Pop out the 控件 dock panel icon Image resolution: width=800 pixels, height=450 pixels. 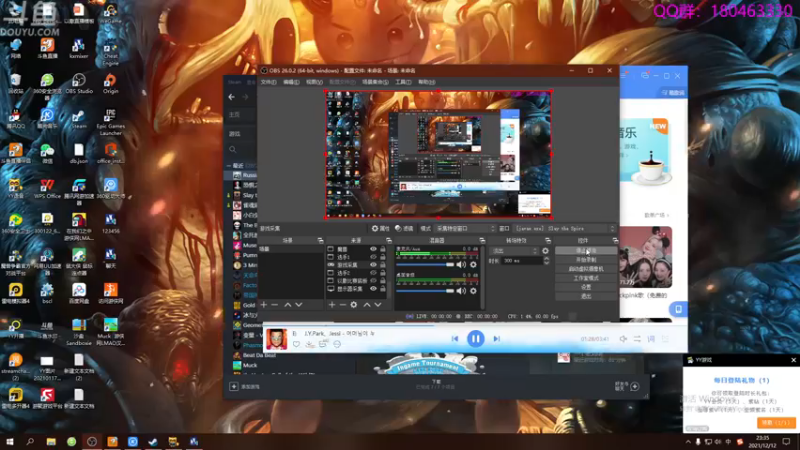tap(615, 240)
